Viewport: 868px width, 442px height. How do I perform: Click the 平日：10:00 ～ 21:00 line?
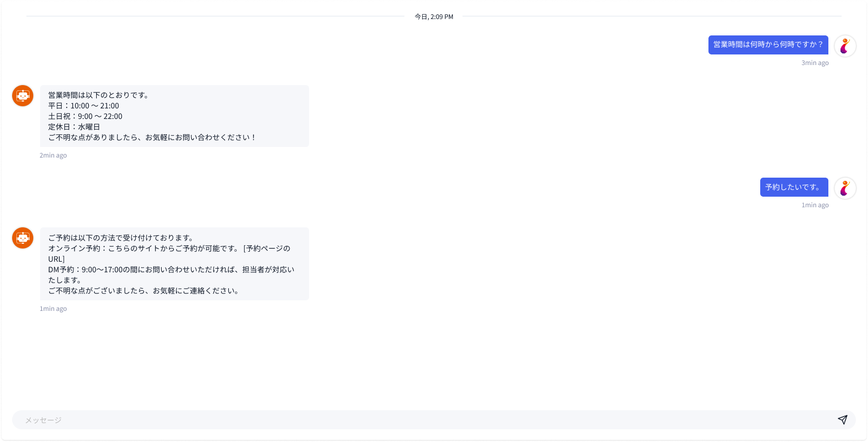[x=83, y=106]
